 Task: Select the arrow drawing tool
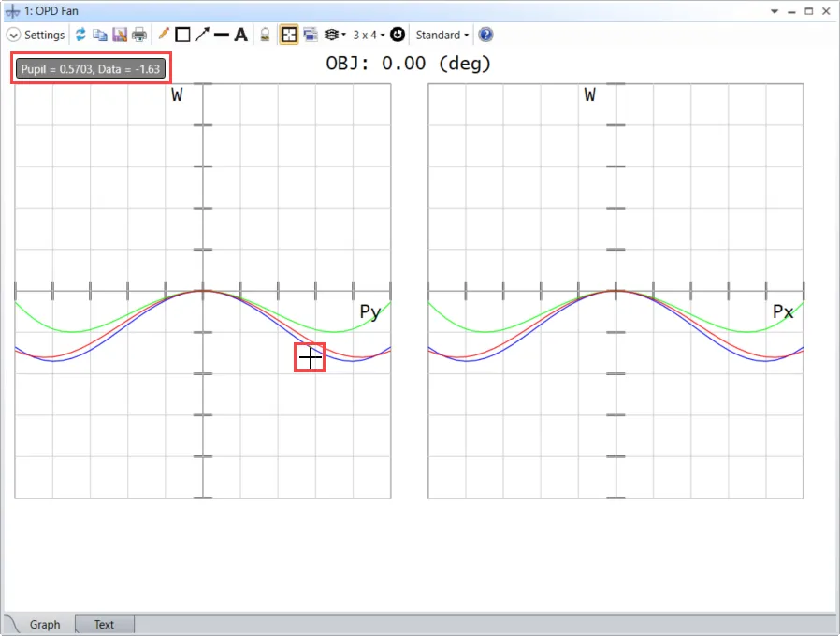(202, 35)
